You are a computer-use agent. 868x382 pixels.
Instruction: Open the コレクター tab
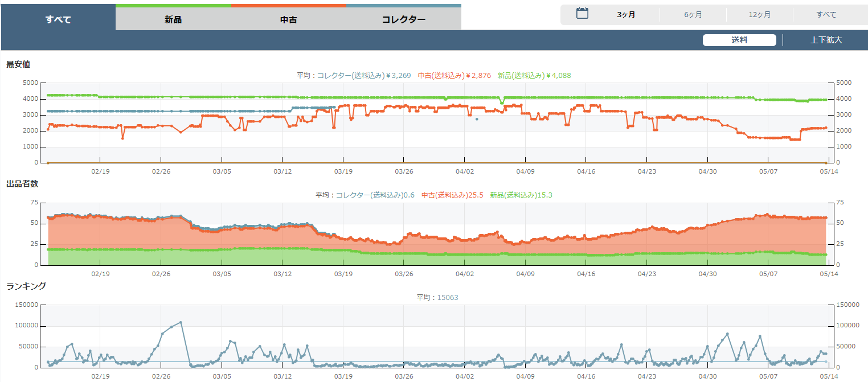click(403, 19)
